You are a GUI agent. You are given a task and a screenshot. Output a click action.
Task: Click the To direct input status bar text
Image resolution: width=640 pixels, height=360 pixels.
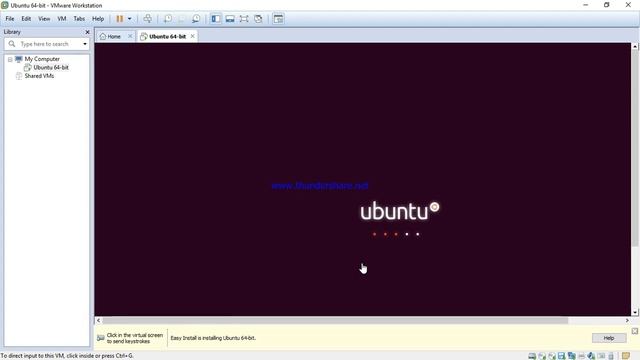pyautogui.click(x=67, y=356)
